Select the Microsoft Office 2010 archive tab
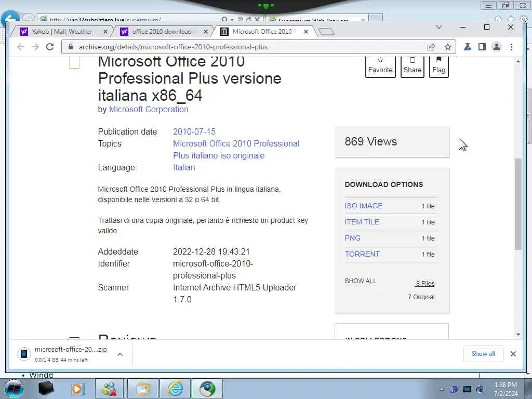 (x=264, y=32)
